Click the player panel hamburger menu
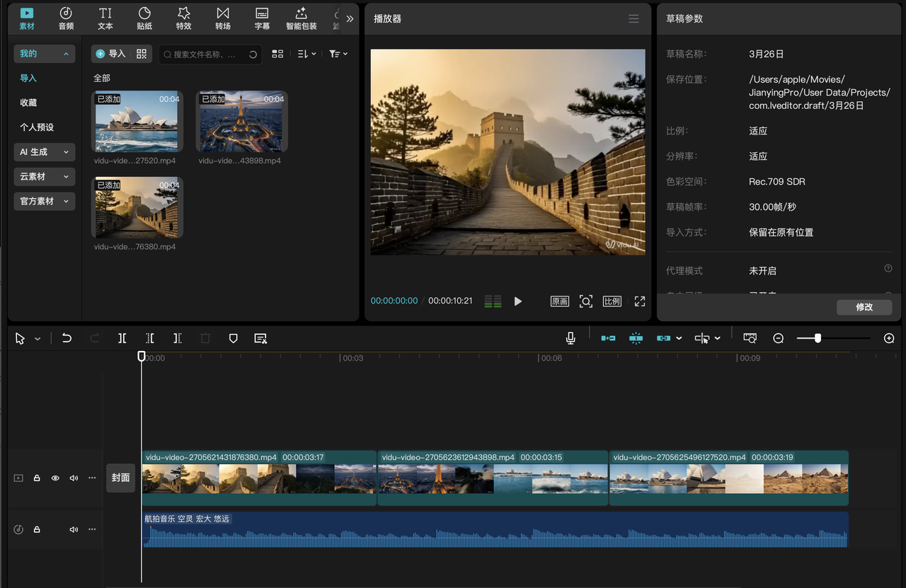 (633, 18)
